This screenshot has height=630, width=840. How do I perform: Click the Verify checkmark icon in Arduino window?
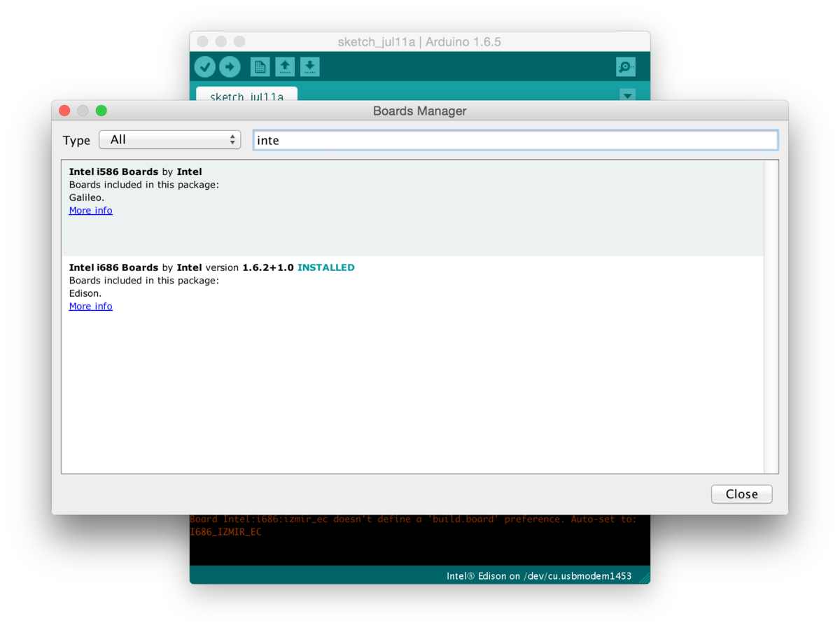click(x=204, y=66)
